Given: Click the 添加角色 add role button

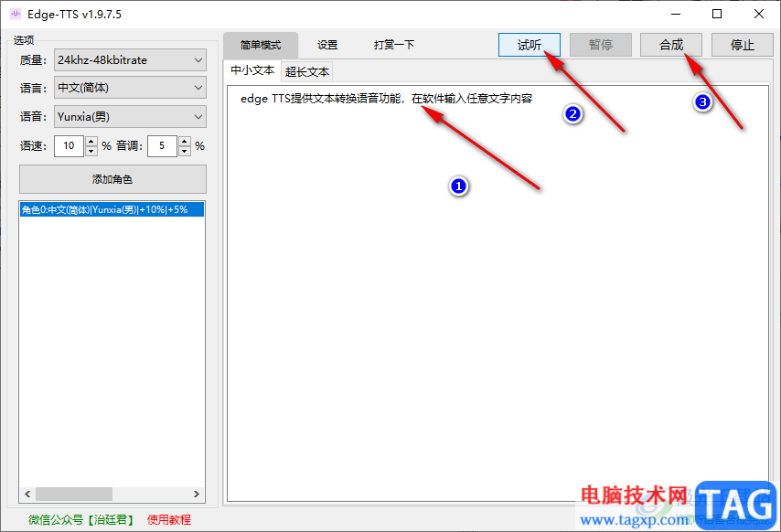Looking at the screenshot, I should 112,179.
